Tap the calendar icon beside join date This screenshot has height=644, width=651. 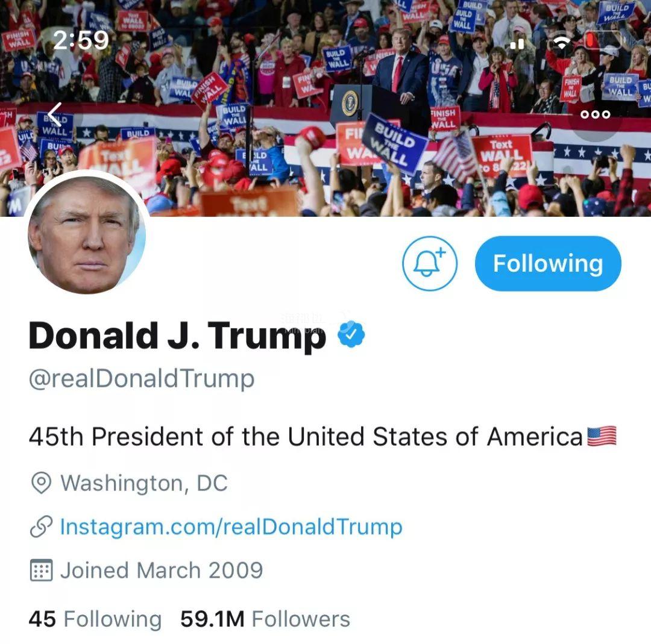point(41,570)
